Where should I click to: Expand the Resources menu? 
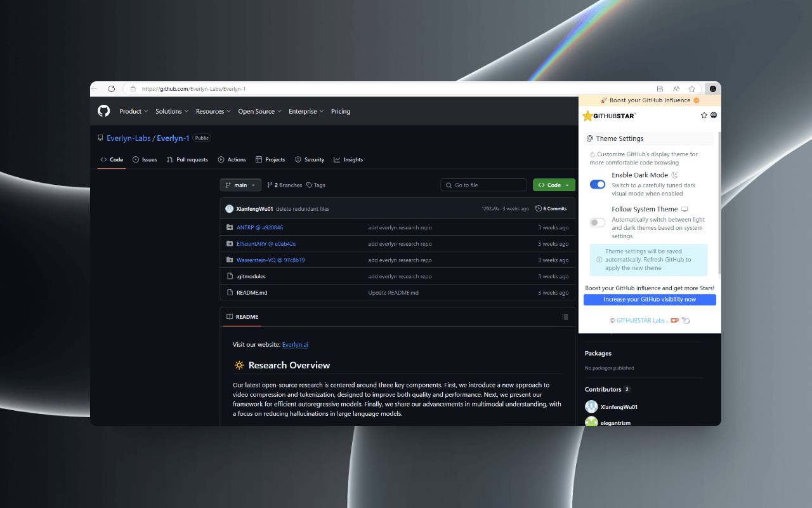[213, 111]
